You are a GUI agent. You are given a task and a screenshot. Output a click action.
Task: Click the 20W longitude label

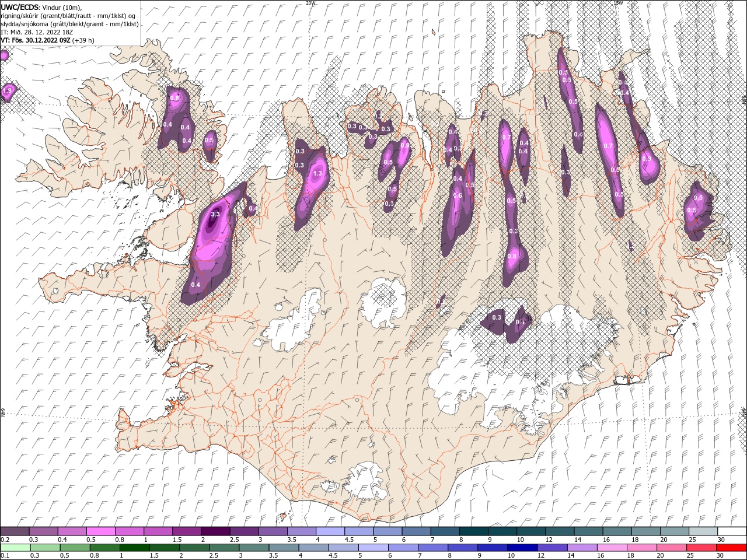tap(310, 3)
